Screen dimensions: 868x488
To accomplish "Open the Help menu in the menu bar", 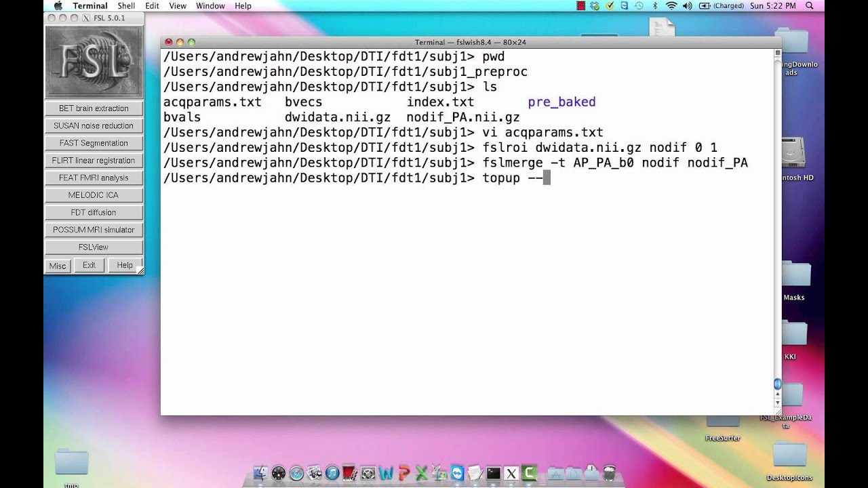I will (x=243, y=5).
